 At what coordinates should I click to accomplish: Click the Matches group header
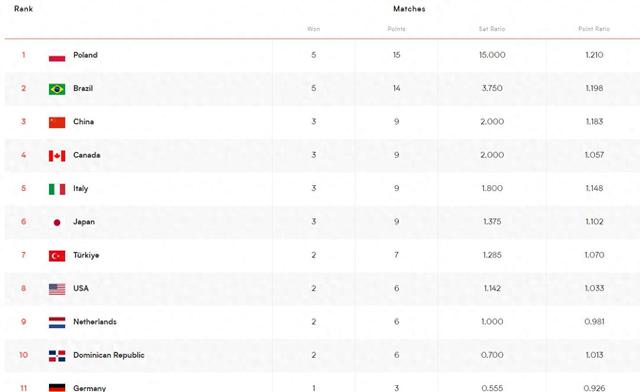click(x=409, y=9)
